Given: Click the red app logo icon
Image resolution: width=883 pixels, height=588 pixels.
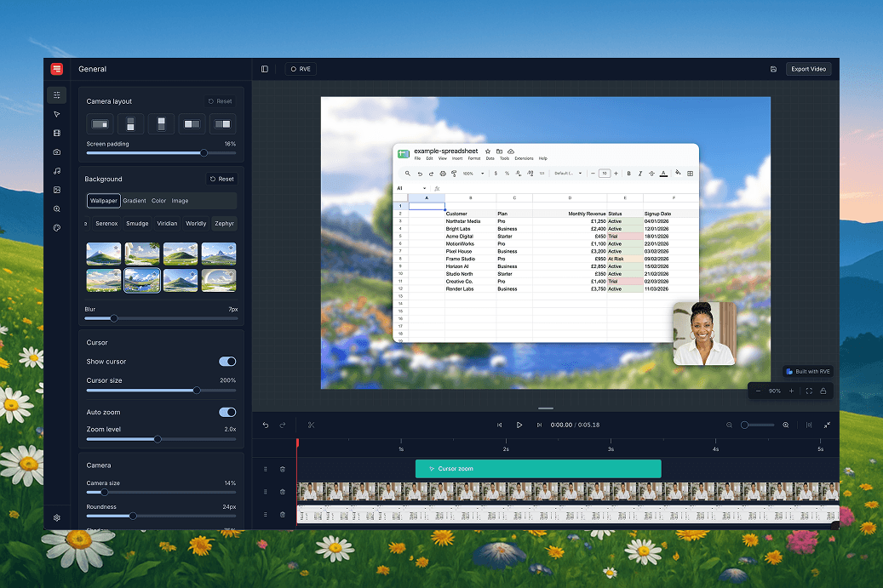Looking at the screenshot, I should (56, 69).
